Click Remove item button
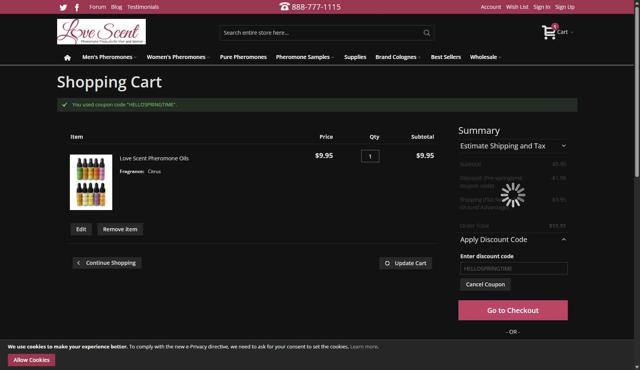Image resolution: width=640 pixels, height=370 pixels. 120,229
